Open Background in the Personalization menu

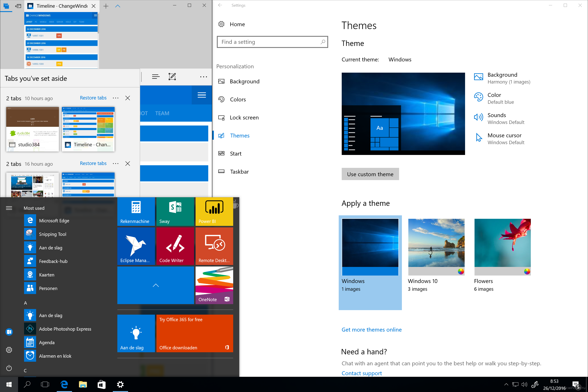coord(239,81)
